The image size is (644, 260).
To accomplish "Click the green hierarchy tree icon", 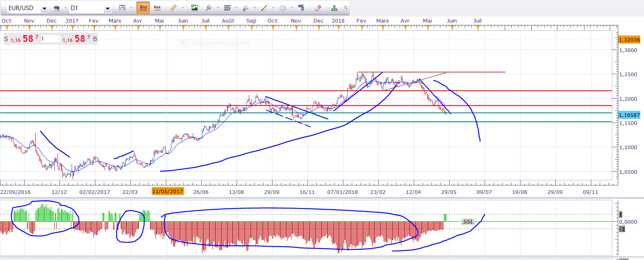I will [x=334, y=8].
